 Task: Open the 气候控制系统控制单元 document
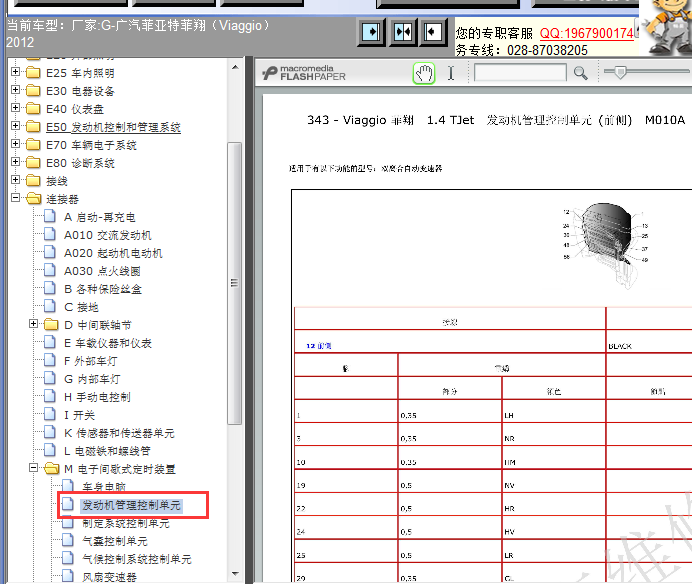point(137,559)
